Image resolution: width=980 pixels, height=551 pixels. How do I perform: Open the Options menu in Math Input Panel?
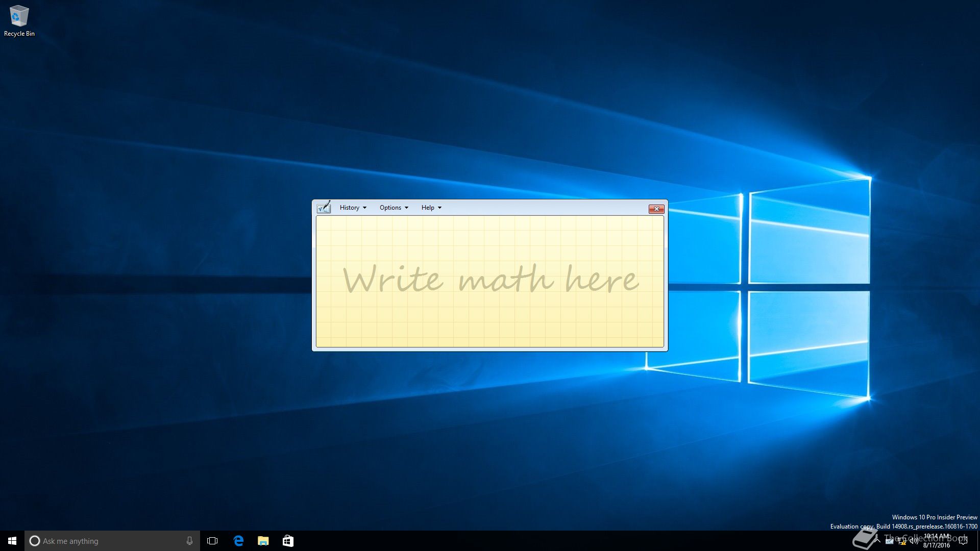(x=394, y=208)
